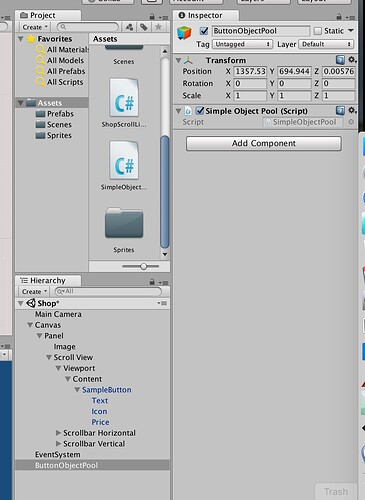Click the script object picker circle
This screenshot has width=365, height=500.
click(351, 122)
